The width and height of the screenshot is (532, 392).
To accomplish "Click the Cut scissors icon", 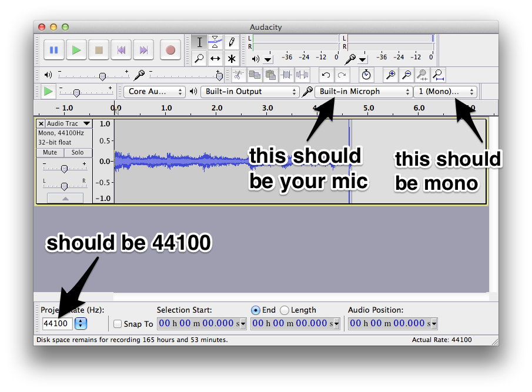I will [x=239, y=75].
